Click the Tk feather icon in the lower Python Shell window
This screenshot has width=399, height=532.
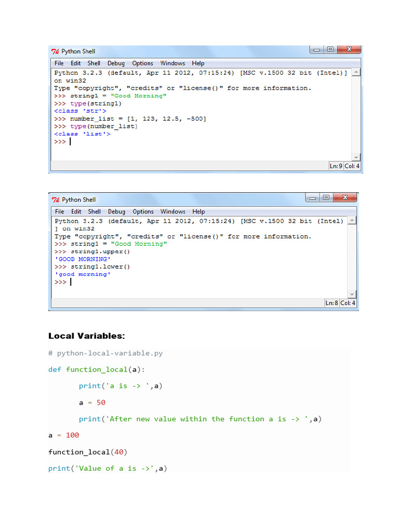pyautogui.click(x=55, y=199)
